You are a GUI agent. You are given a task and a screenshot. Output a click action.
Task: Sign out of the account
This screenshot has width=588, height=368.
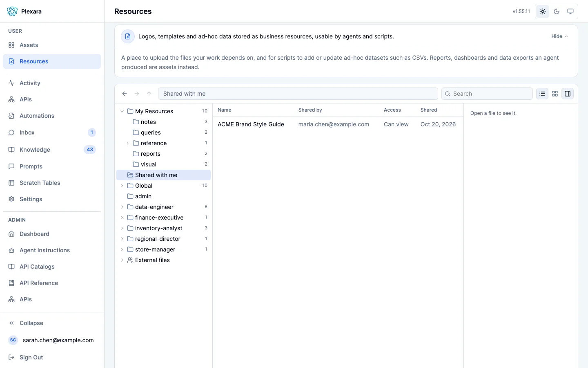(52, 357)
